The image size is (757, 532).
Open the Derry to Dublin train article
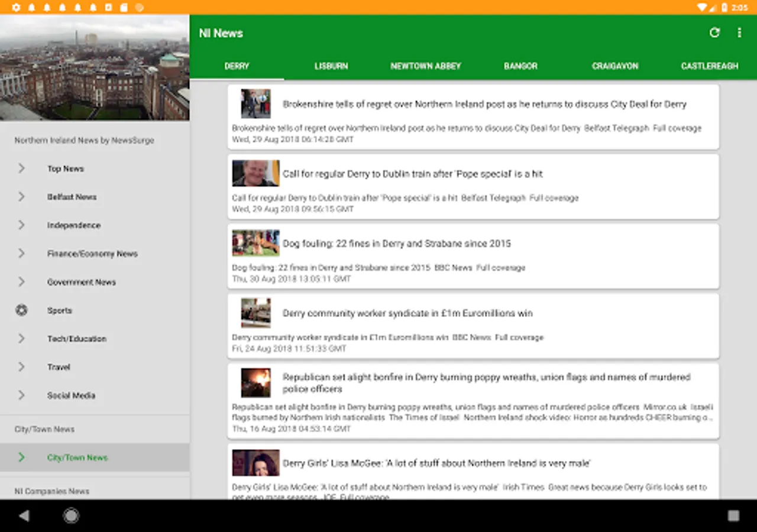tap(412, 174)
